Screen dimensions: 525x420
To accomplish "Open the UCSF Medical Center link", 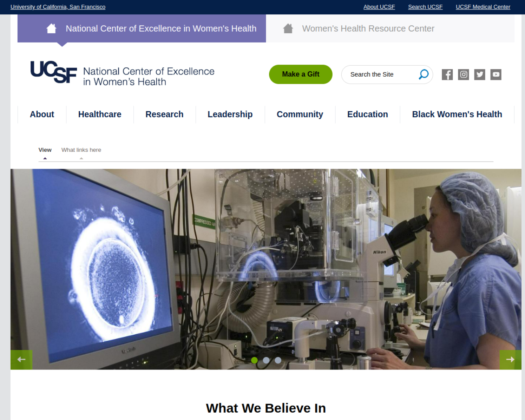I will 483,7.
